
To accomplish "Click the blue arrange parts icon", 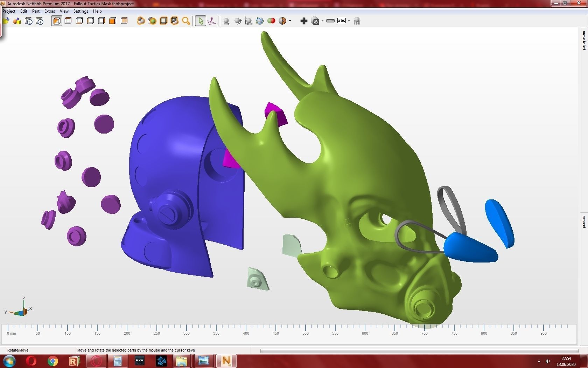I will click(260, 21).
